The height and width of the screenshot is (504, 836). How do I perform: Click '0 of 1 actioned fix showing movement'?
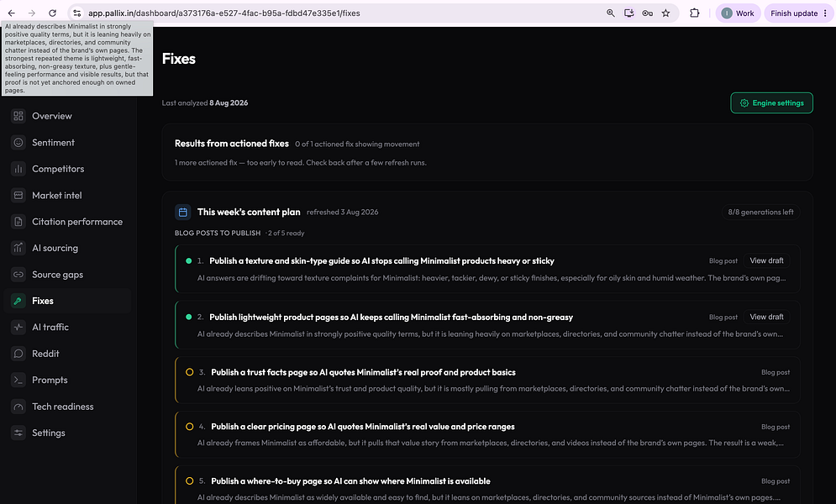[x=357, y=144]
